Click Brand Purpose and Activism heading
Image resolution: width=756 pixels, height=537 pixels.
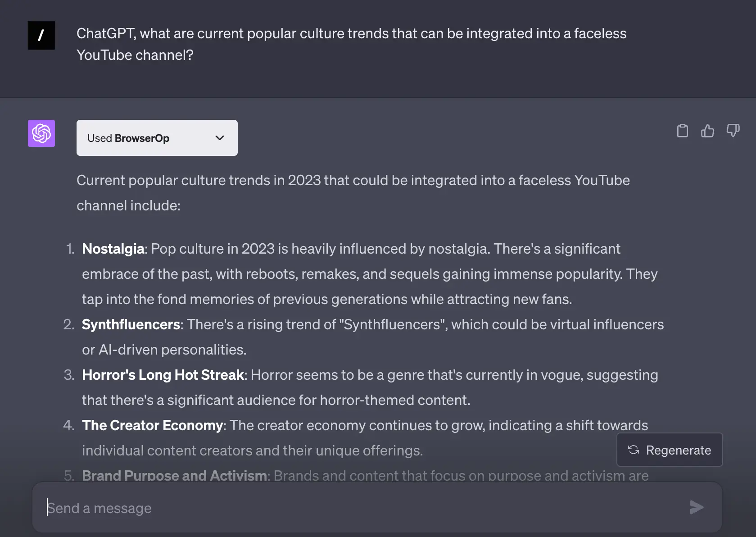point(174,476)
